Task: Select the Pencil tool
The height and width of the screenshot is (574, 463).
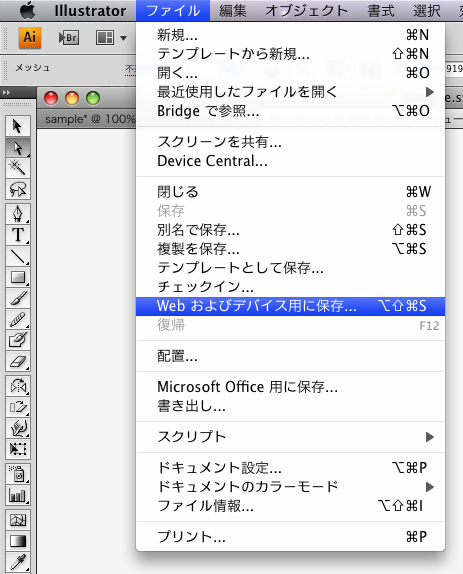Action: tap(18, 320)
